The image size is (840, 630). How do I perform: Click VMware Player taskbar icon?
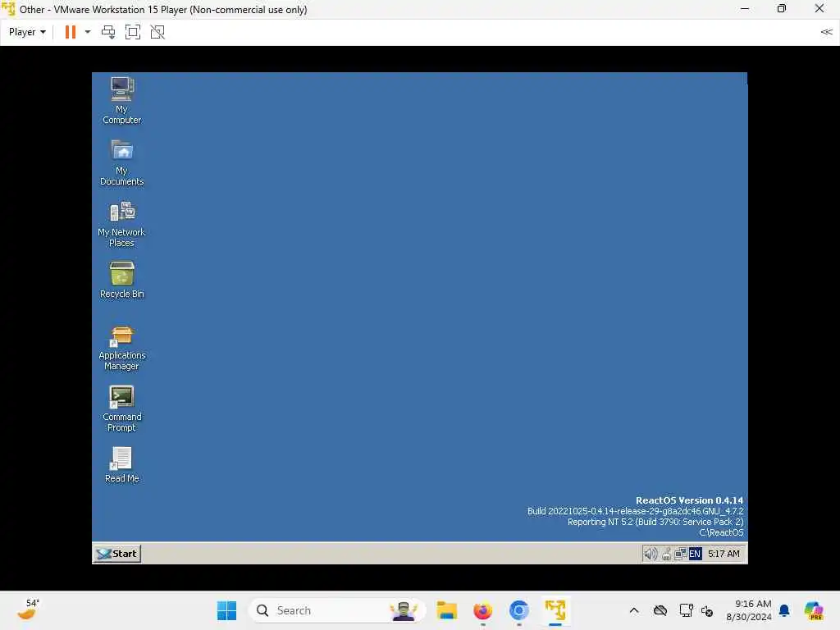pos(555,610)
